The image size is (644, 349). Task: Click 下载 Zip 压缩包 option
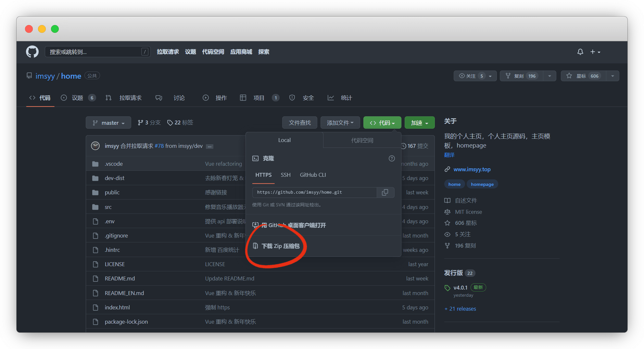pos(280,246)
